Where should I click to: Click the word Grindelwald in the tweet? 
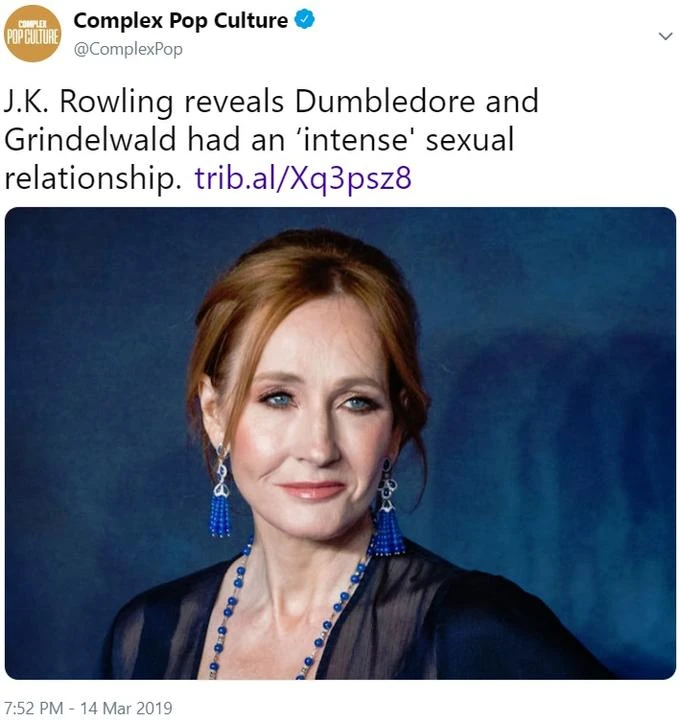point(90,139)
